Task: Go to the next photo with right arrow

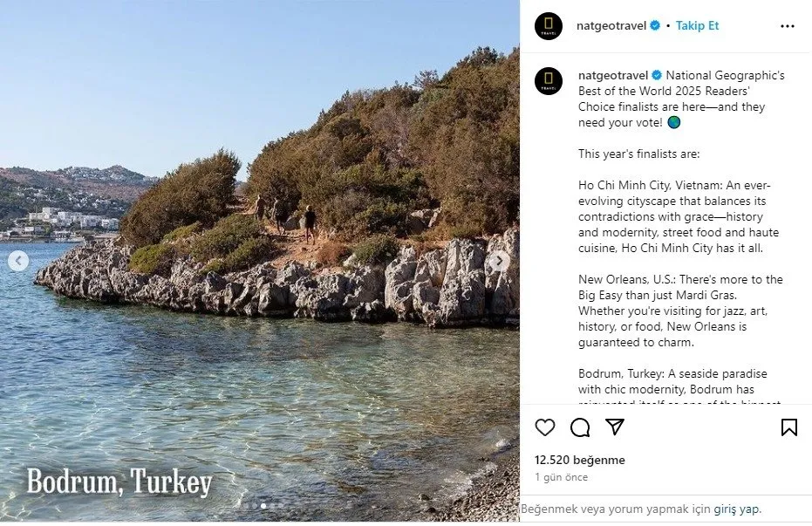Action: (499, 262)
